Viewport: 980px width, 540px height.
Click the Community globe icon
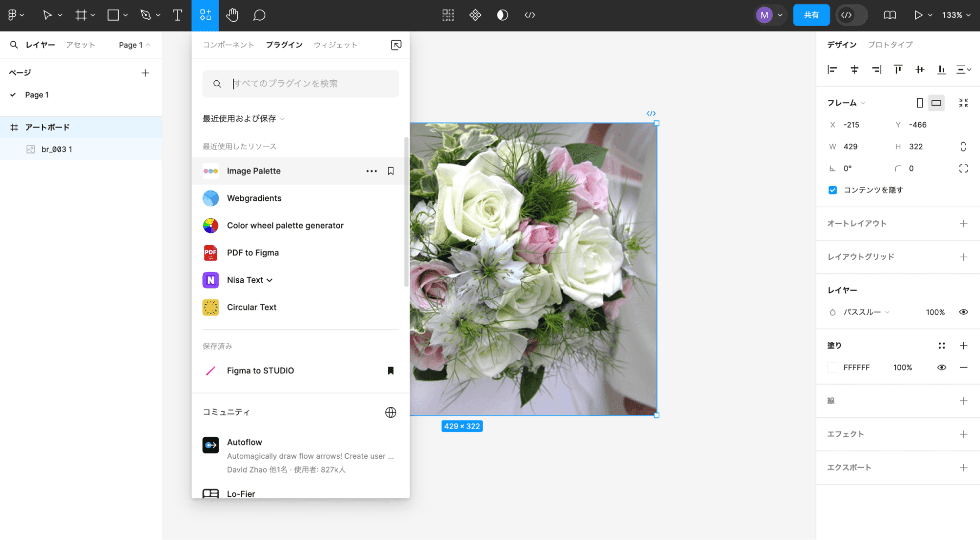pos(391,413)
